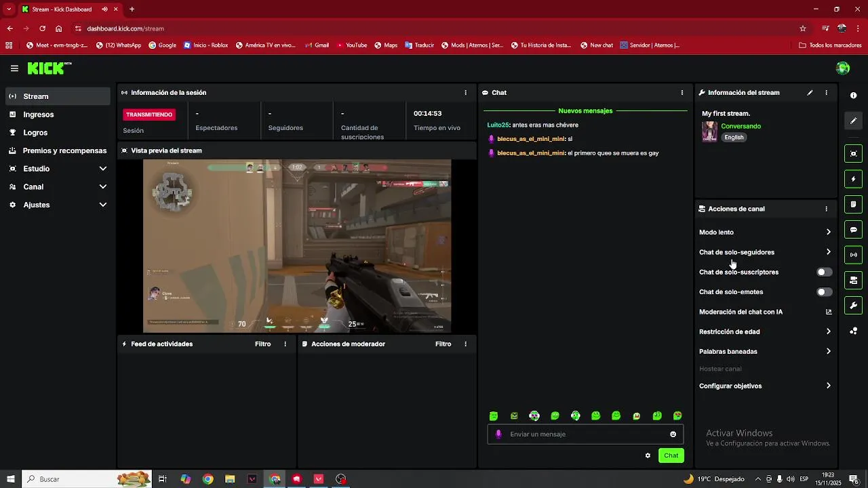
Task: Open the emoji picker in message box
Action: (x=673, y=434)
